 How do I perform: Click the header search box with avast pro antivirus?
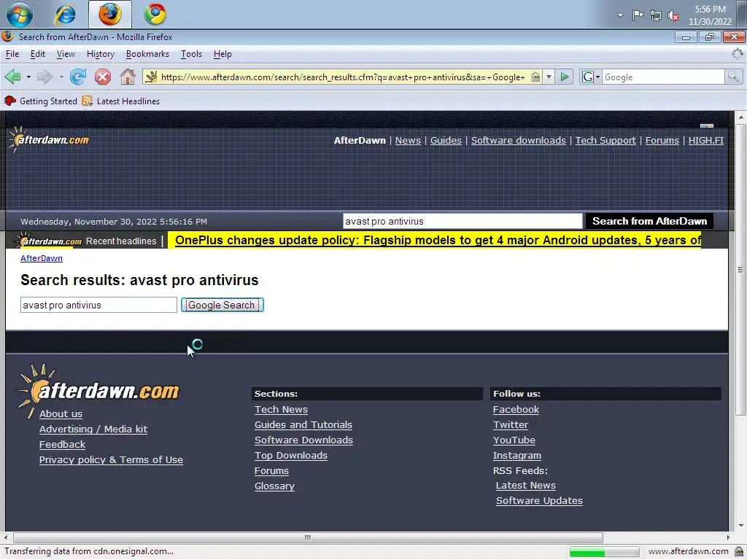click(462, 221)
